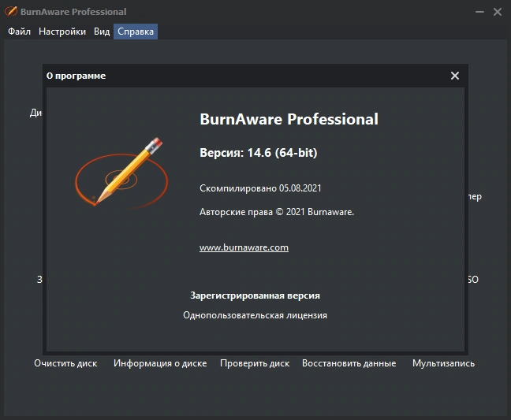This screenshot has height=420, width=511.
Task: Launch Мультизапись tool
Action: 443,363
